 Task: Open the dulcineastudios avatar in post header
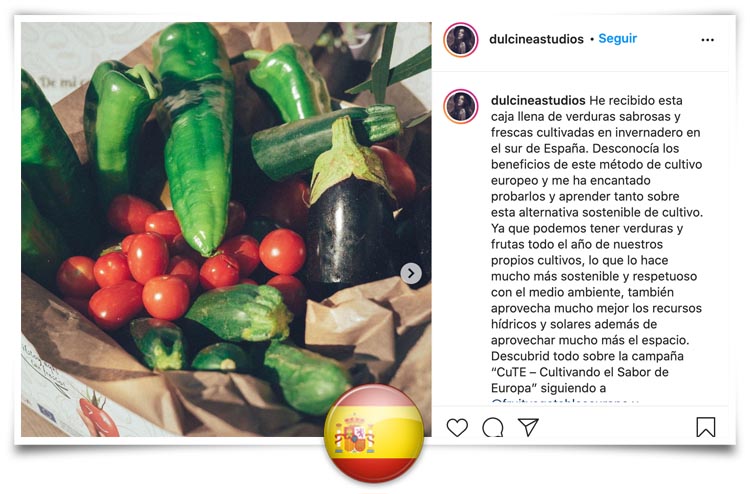click(461, 40)
